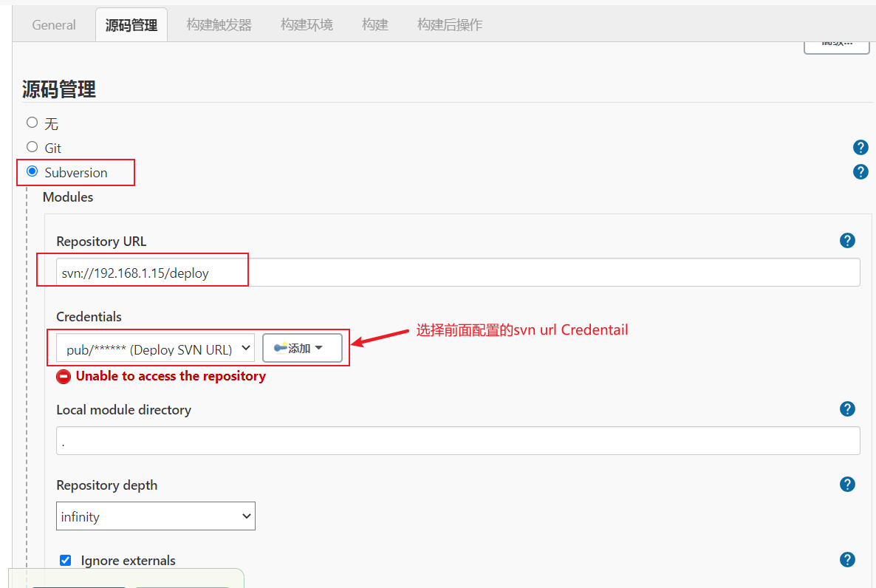This screenshot has width=876, height=588.
Task: Click the red error icon beside the repository warning
Action: click(64, 376)
